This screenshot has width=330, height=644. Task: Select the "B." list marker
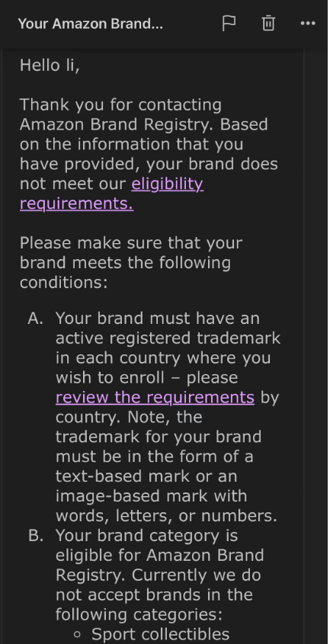coord(36,536)
